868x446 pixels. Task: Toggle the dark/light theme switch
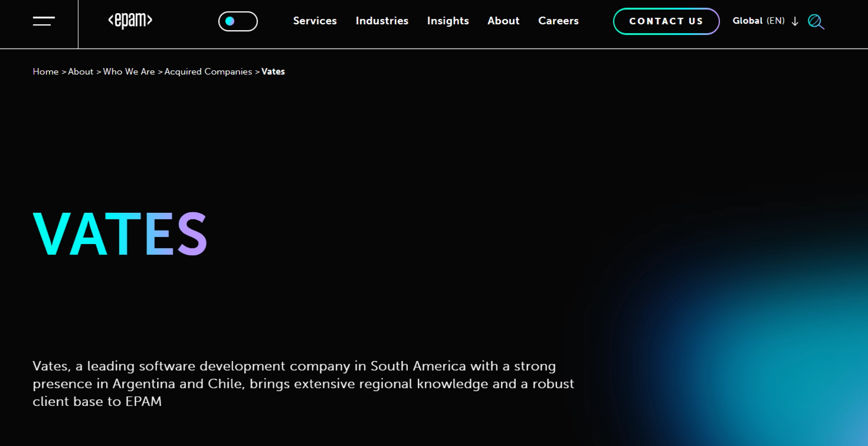tap(238, 21)
